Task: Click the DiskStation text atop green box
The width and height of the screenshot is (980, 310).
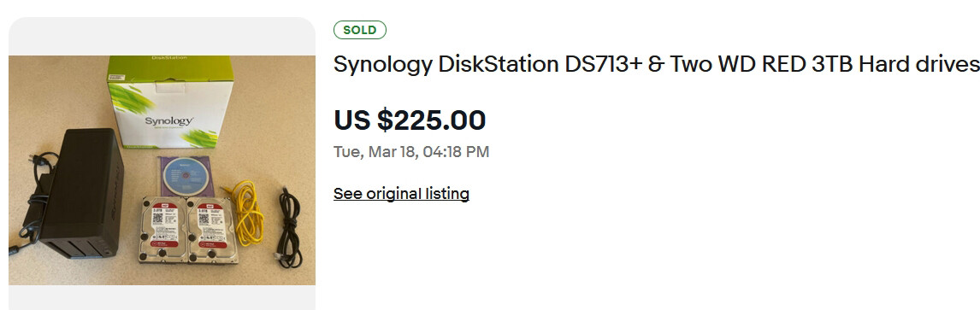Action: [x=170, y=58]
